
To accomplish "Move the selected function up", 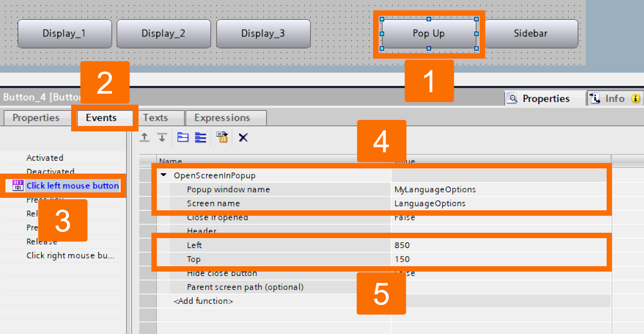I will [x=144, y=137].
